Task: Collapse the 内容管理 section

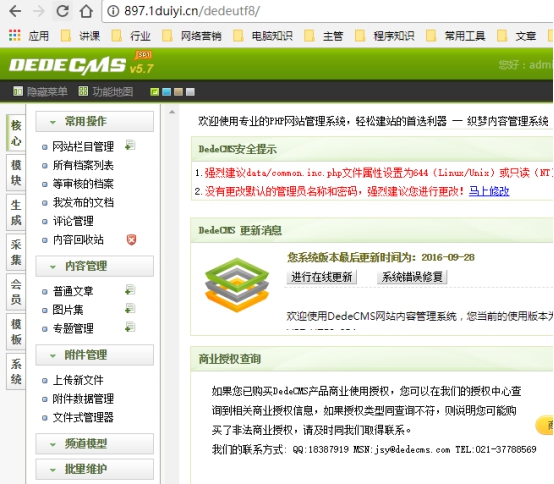Action: 94,266
